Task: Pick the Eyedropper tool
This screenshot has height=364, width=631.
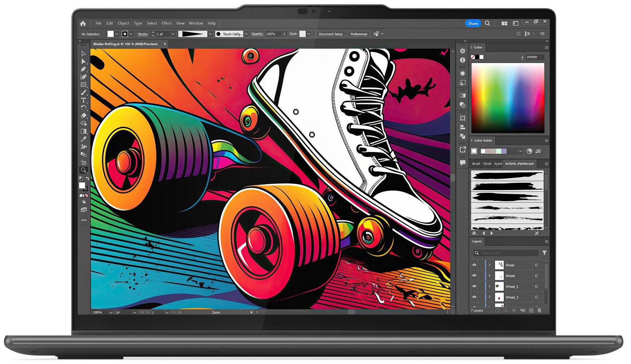Action: tap(83, 139)
